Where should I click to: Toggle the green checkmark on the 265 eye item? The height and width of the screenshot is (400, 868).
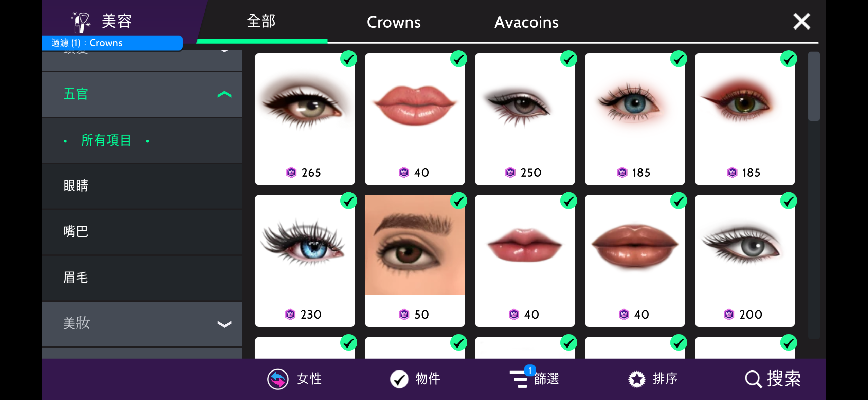[348, 59]
